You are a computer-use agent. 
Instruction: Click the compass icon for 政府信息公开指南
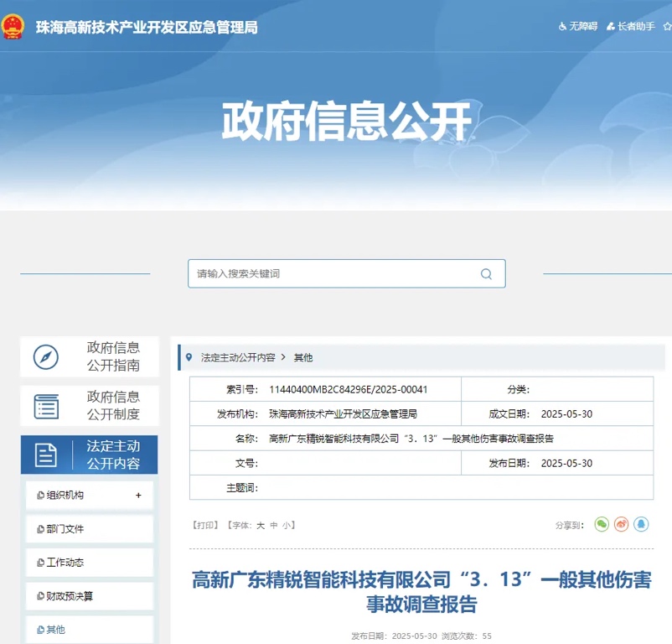pyautogui.click(x=46, y=357)
